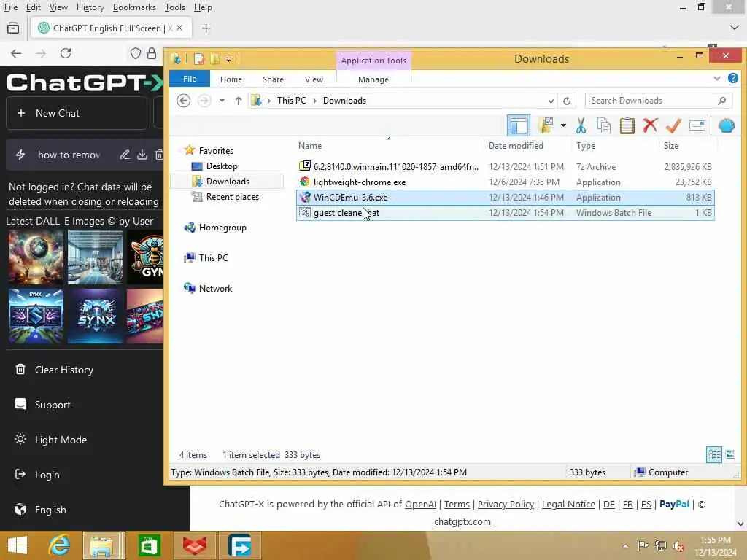Click Login in ChatGPT-X sidebar
747x560 pixels.
tap(47, 475)
